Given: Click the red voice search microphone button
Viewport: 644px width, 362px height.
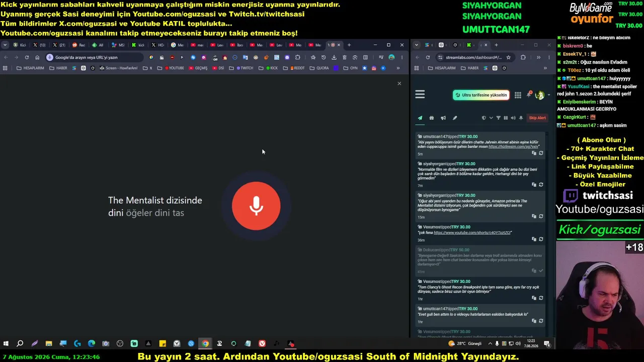Looking at the screenshot, I should pyautogui.click(x=256, y=206).
